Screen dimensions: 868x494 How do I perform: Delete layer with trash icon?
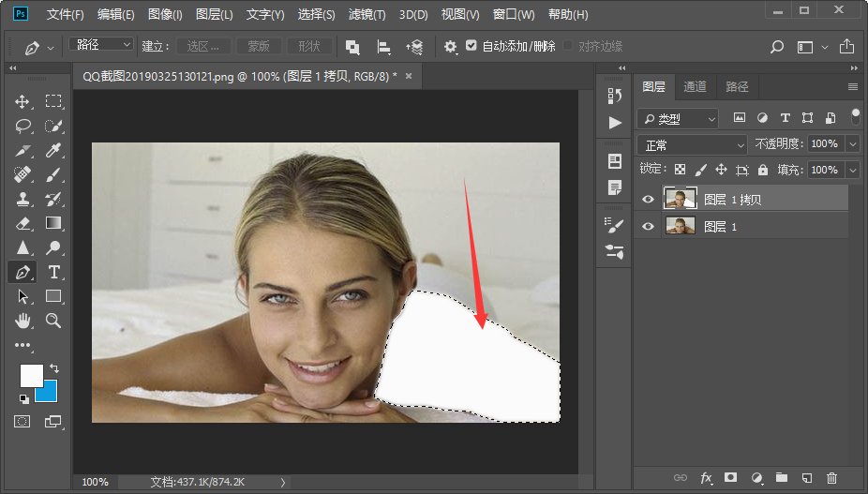pyautogui.click(x=831, y=477)
